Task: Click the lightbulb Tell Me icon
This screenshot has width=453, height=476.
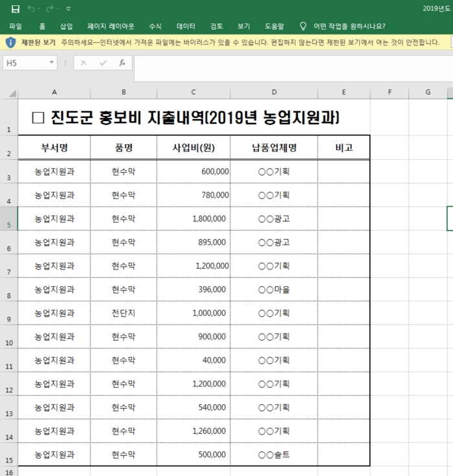Action: click(x=303, y=27)
